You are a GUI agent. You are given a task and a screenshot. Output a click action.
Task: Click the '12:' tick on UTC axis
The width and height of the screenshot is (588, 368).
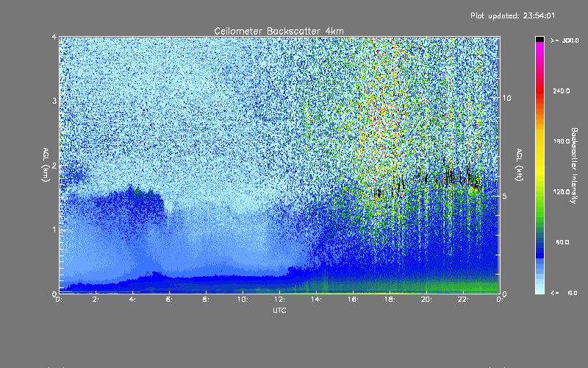[279, 300]
